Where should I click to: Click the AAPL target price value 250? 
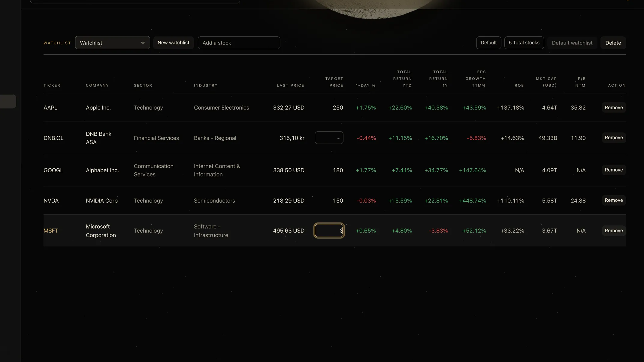[338, 107]
